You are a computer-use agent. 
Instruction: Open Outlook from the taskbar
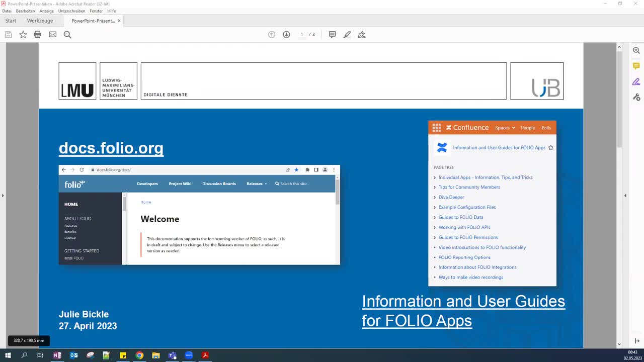click(74, 355)
